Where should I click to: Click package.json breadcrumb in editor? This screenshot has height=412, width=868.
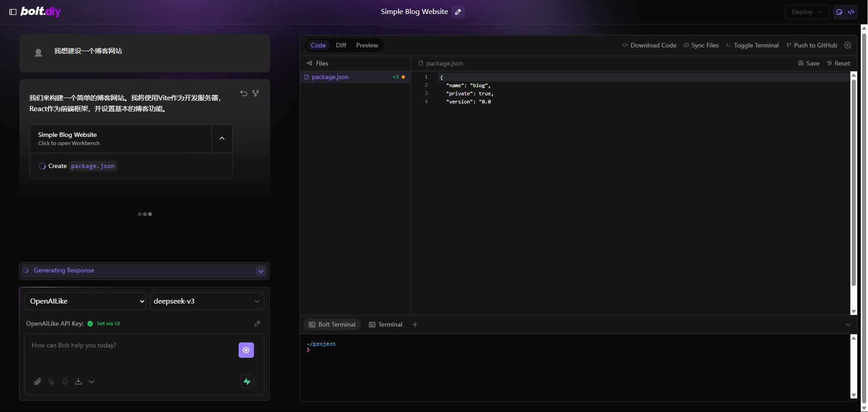(441, 63)
